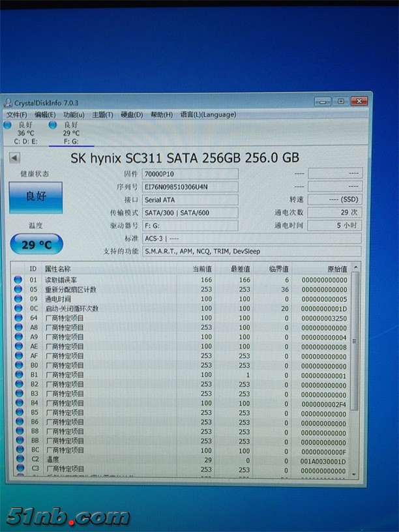Viewport: 399px width, 532px height.
Task: Click status orb for attribute 05 重新分配扇区计数
Action: point(18,289)
